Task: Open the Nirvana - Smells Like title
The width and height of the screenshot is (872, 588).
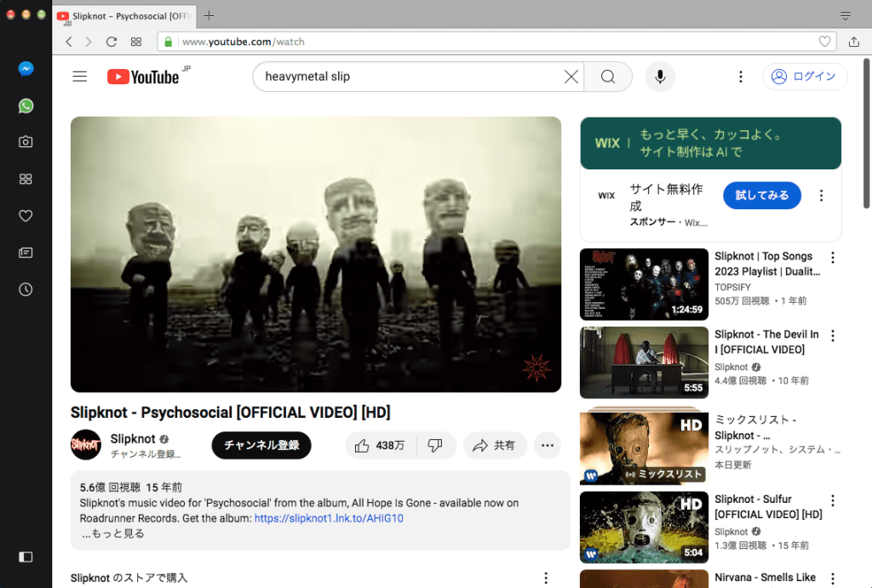Action: pyautogui.click(x=765, y=578)
